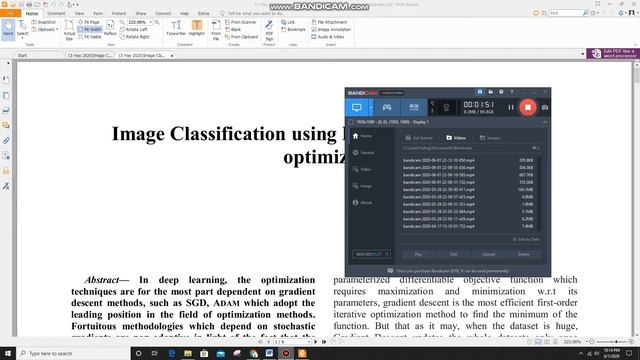Switch to the View ribbon tab
The image size is (640, 360).
[79, 13]
